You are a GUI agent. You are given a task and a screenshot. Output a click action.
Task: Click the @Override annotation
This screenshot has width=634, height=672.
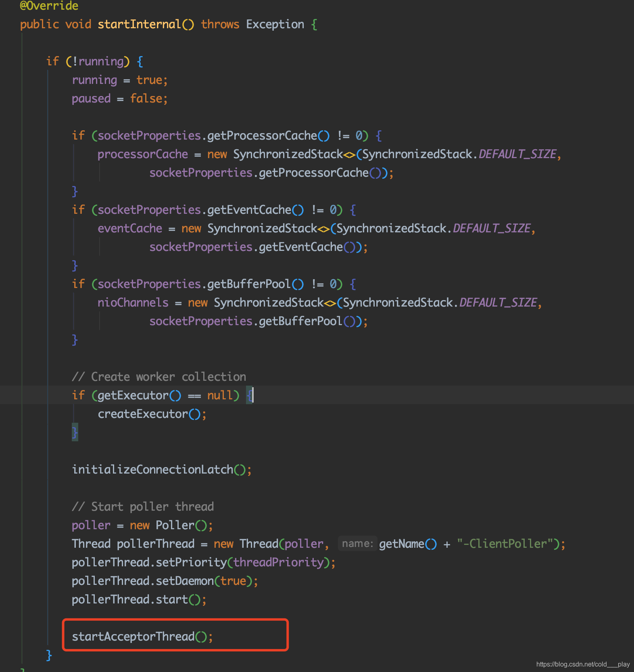click(49, 6)
